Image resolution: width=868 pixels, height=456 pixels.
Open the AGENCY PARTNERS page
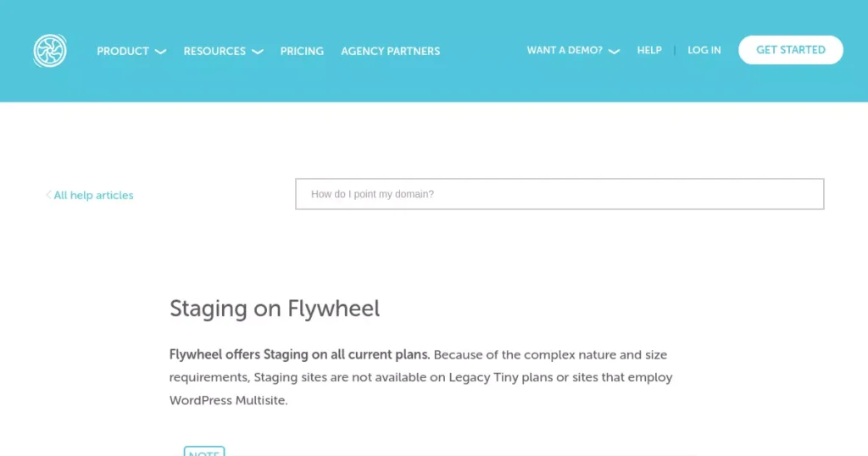tap(390, 51)
